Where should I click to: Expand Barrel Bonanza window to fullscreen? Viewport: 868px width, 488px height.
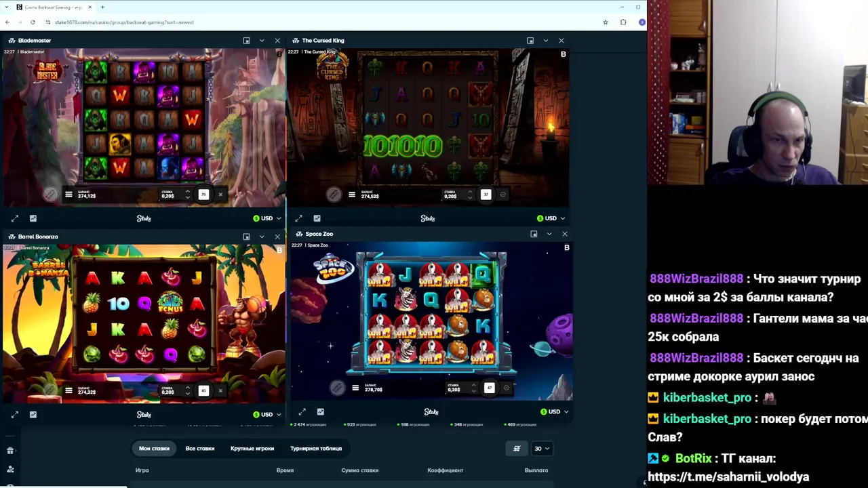(15, 414)
